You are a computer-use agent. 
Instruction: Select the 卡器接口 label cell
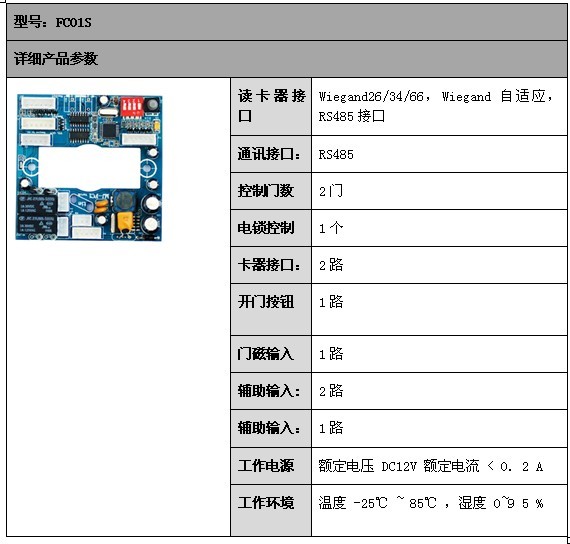point(271,265)
